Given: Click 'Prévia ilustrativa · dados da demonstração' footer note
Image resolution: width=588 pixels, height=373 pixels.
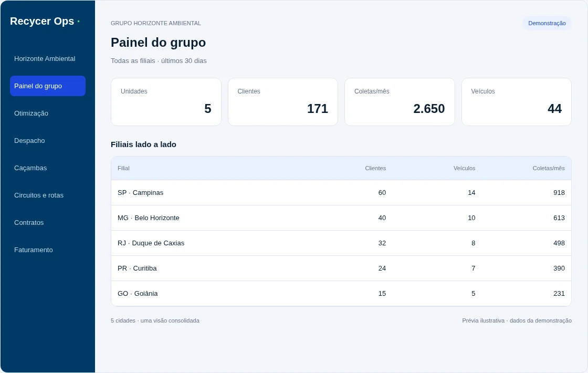Looking at the screenshot, I should (x=517, y=321).
